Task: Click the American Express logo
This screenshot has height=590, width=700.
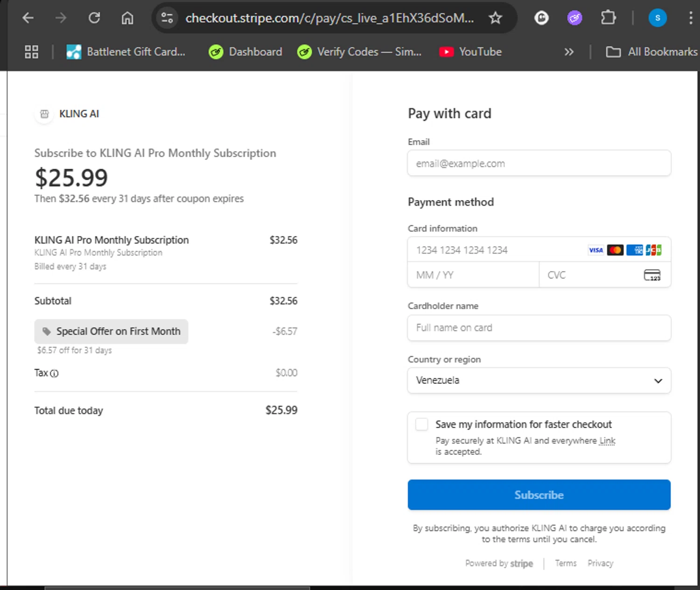Action: tap(634, 250)
